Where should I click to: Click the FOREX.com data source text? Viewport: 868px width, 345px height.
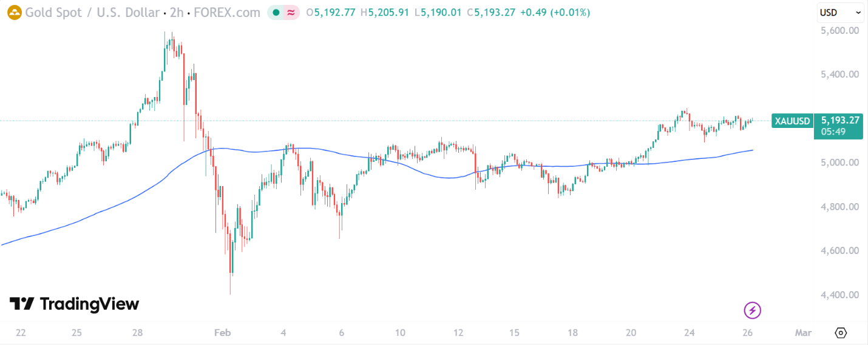[227, 12]
